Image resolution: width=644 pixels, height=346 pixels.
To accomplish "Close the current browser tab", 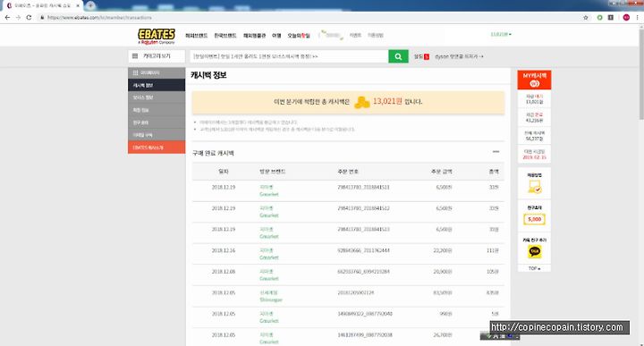I will pyautogui.click(x=78, y=5).
